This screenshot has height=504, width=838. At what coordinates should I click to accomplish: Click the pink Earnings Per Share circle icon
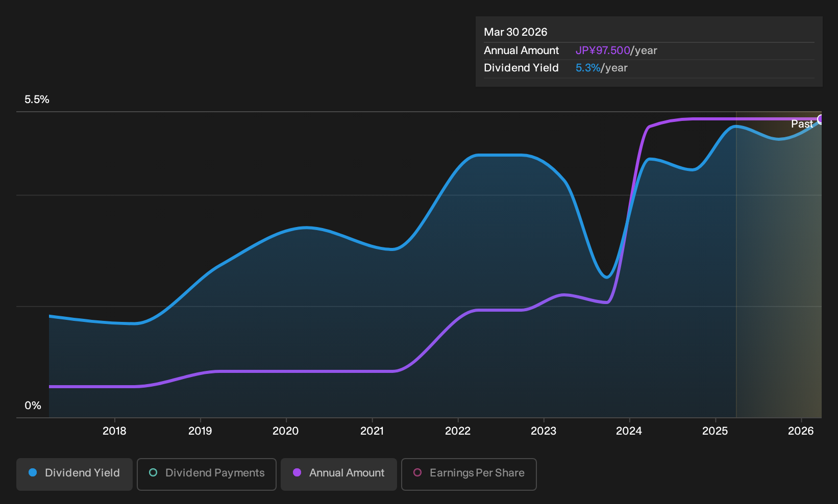[x=417, y=472]
